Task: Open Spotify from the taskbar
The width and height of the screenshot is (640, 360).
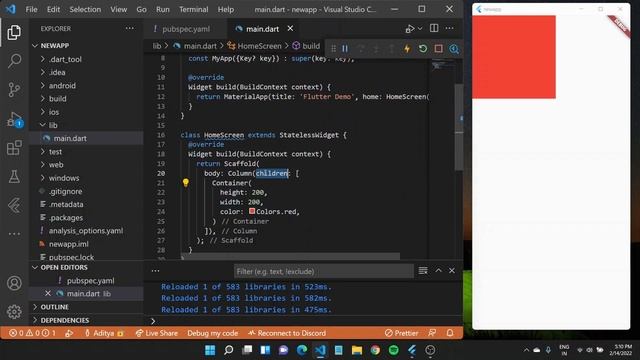Action: point(393,350)
